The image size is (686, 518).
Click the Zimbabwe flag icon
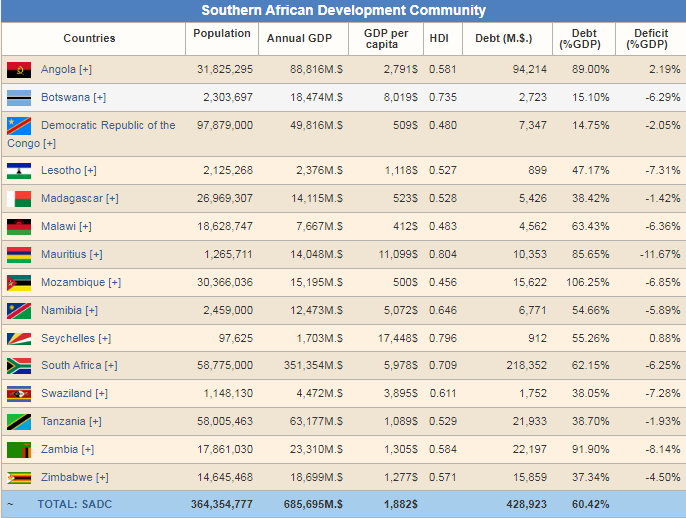pos(19,478)
